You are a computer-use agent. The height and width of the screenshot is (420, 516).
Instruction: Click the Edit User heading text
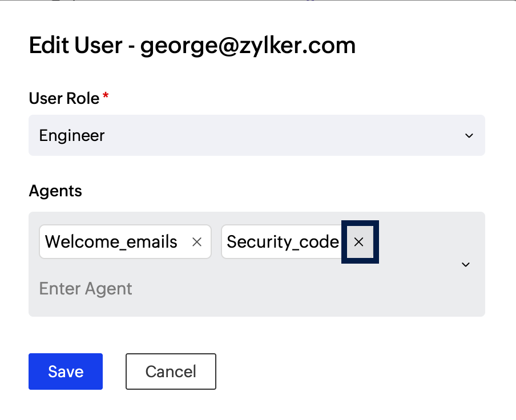[x=75, y=46]
